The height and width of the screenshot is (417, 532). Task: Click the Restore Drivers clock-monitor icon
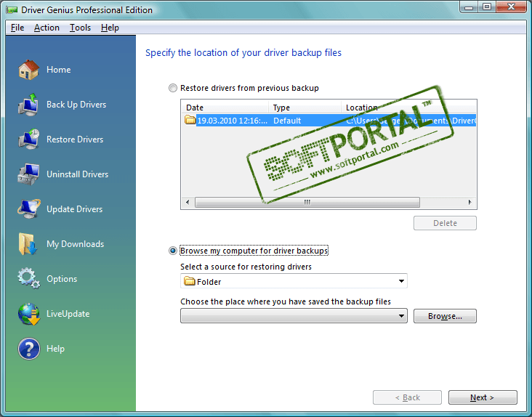click(x=29, y=139)
